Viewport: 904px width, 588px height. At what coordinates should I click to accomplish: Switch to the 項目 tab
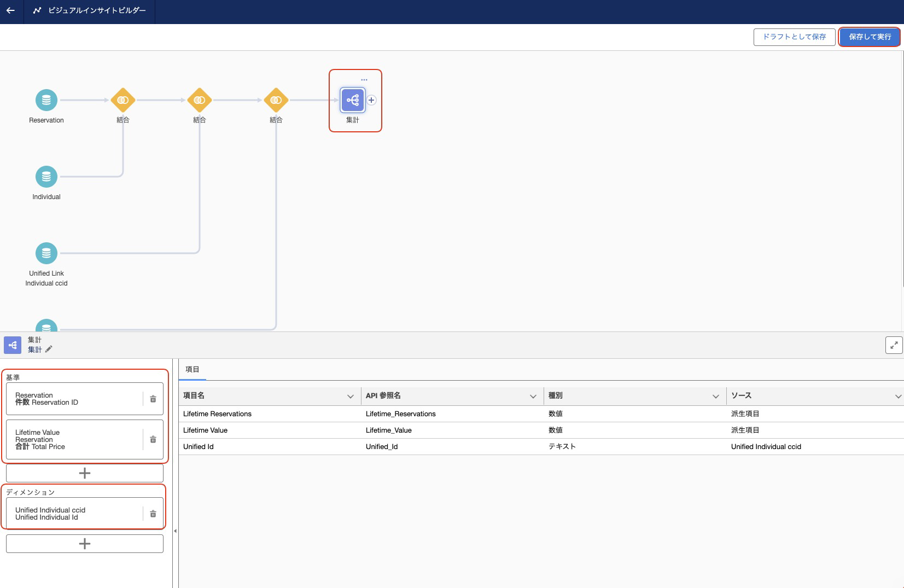[x=193, y=370]
